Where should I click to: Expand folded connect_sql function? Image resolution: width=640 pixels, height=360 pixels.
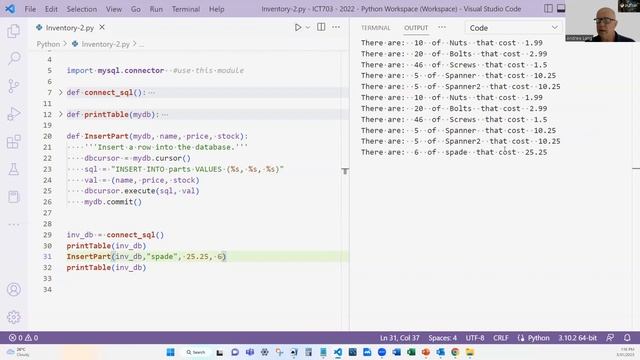[60, 93]
